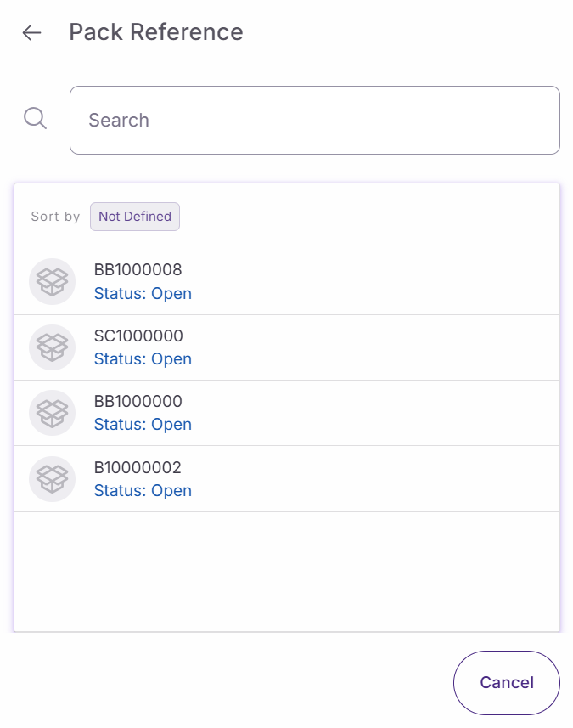
Task: Click the box icon for BB1000000
Action: click(x=52, y=413)
